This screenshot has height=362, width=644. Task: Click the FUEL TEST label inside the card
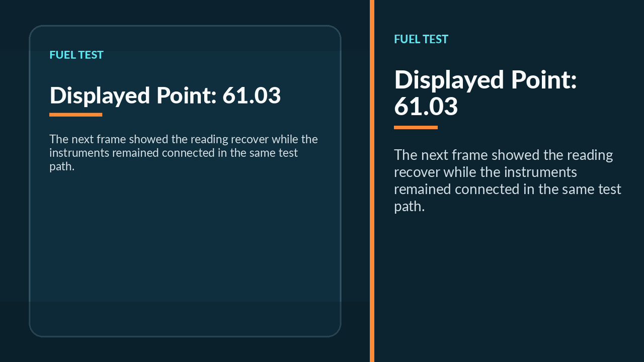point(76,55)
